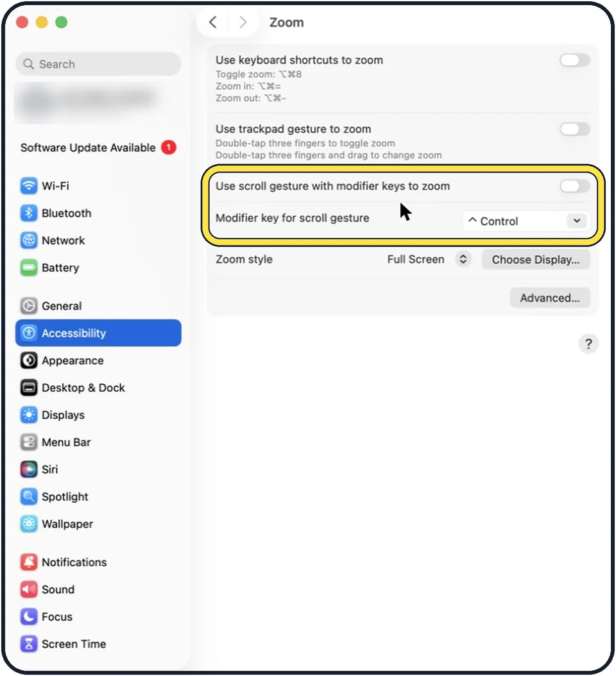Click the 'Zoom style' label

tap(244, 260)
